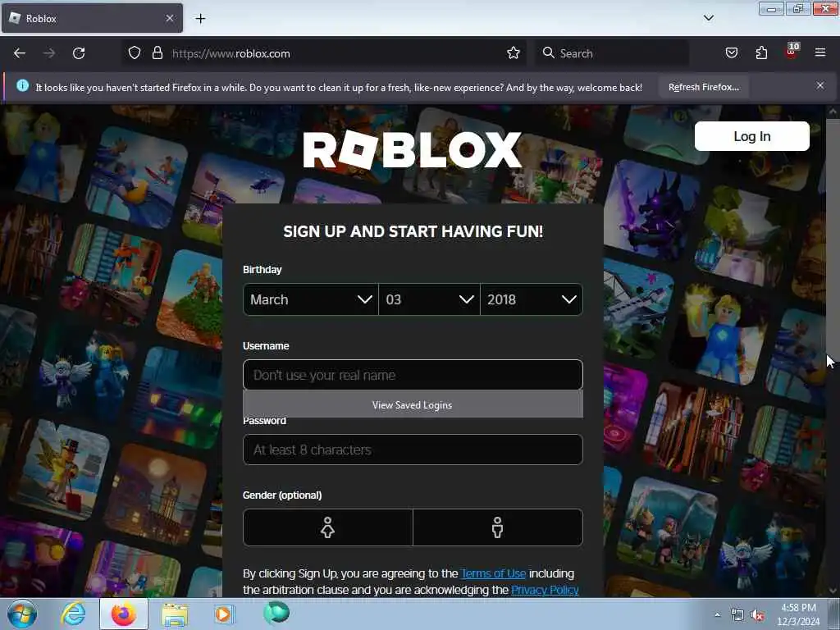Click View Saved Logins
Screen dimensions: 840x630
coord(413,405)
